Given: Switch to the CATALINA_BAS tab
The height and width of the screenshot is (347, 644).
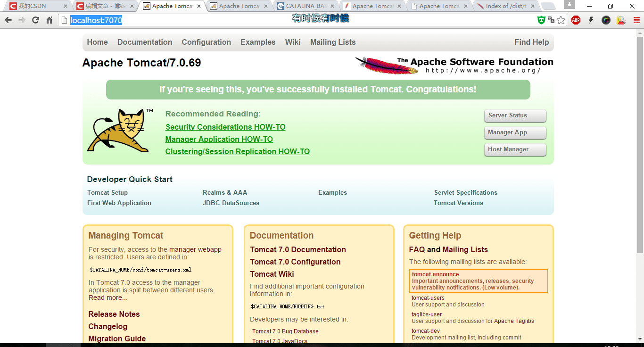Looking at the screenshot, I should [306, 6].
